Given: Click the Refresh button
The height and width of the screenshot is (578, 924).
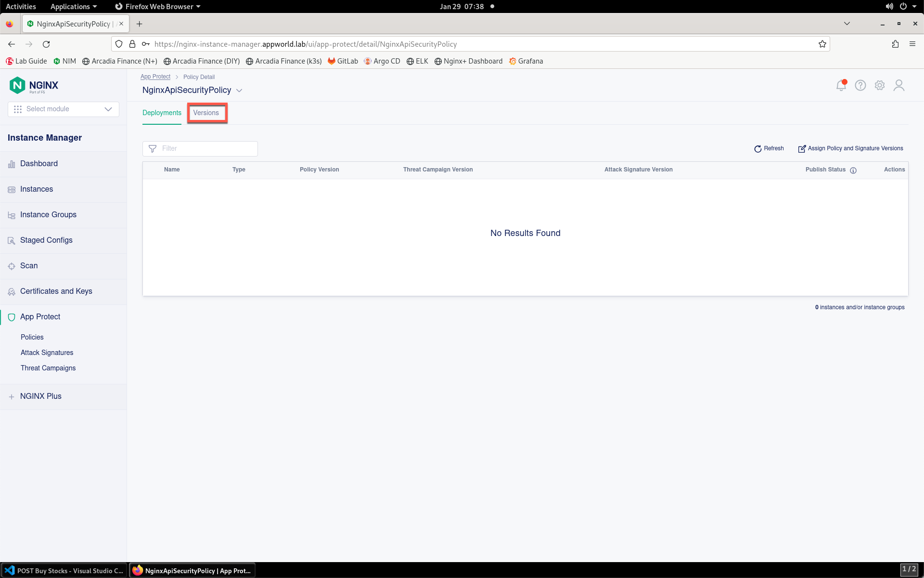Looking at the screenshot, I should coord(769,148).
